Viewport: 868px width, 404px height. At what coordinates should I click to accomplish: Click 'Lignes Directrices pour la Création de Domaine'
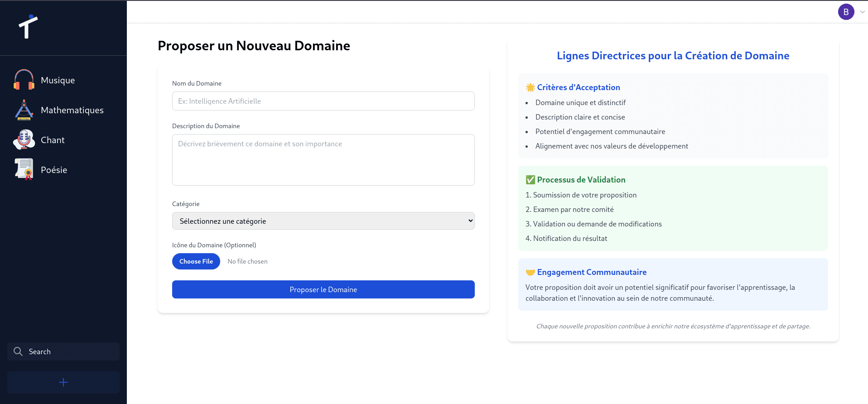pyautogui.click(x=673, y=56)
